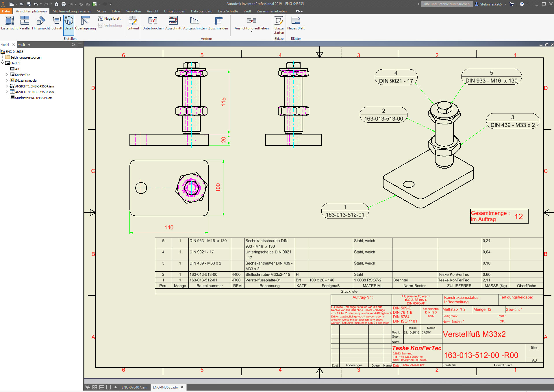Search the model browser with magnifier icon
Viewport: 554px width, 392px height.
[x=73, y=45]
